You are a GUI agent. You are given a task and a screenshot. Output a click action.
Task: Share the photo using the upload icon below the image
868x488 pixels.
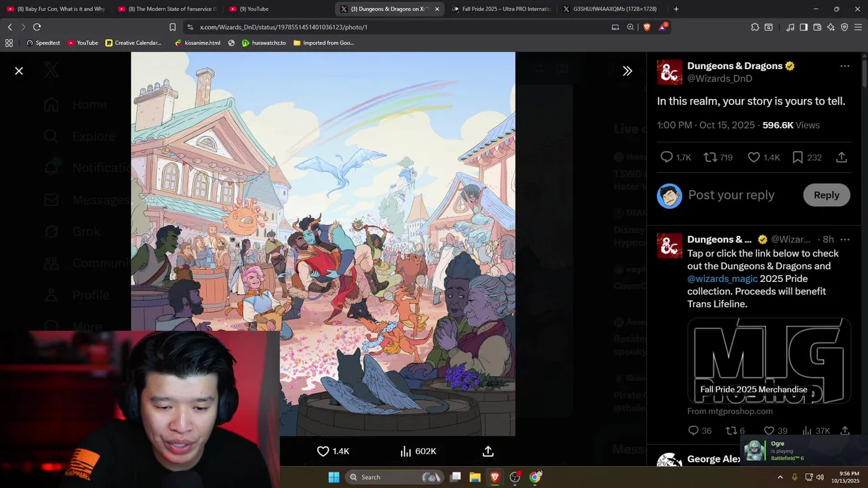[x=488, y=451]
